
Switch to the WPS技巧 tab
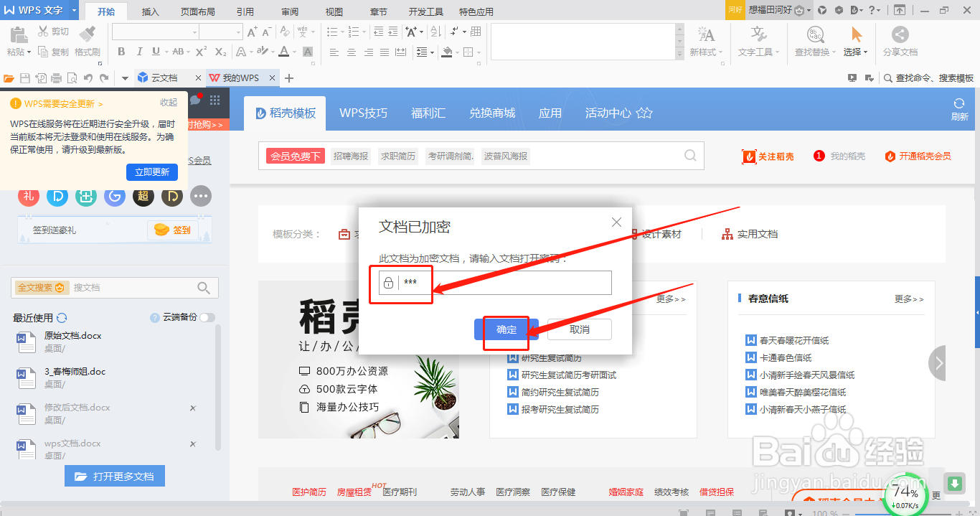pyautogui.click(x=363, y=113)
